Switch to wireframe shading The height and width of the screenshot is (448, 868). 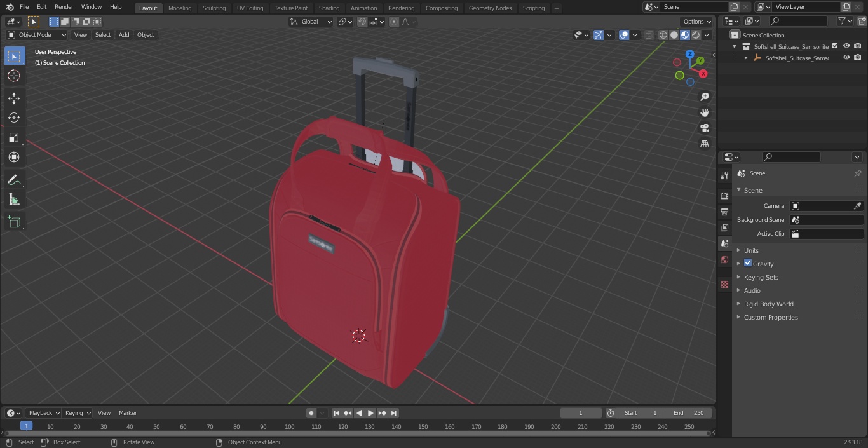(663, 35)
